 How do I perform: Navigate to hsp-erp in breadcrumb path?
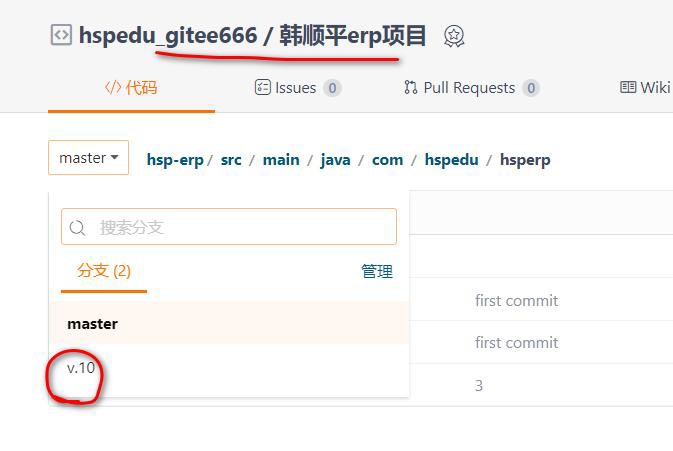point(176,159)
